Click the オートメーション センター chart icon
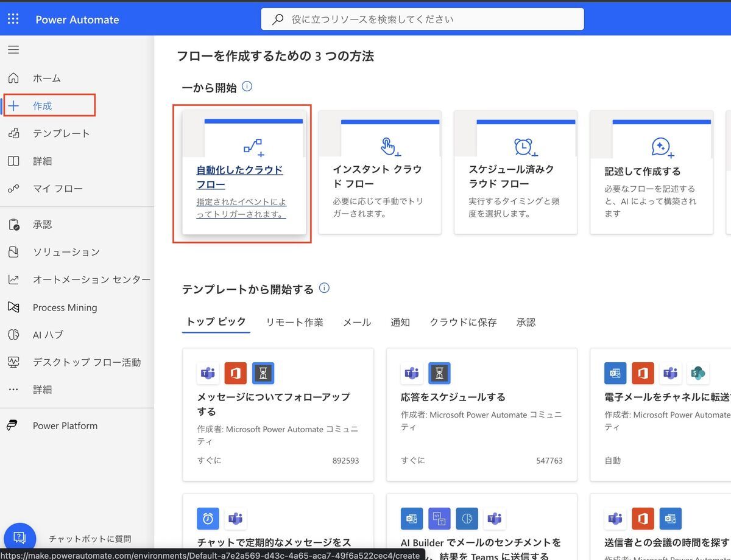Viewport: 731px width, 560px height. 13,279
